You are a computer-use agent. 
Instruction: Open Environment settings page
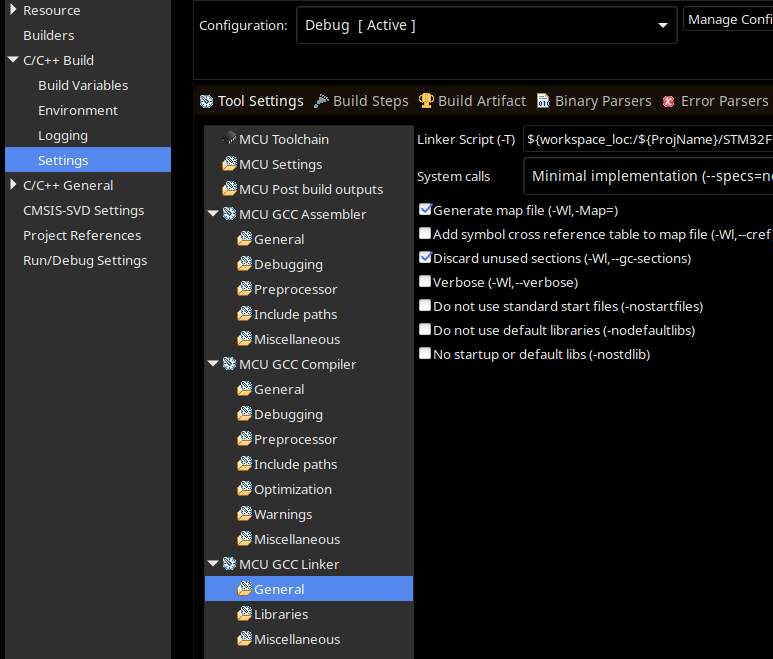tap(78, 110)
